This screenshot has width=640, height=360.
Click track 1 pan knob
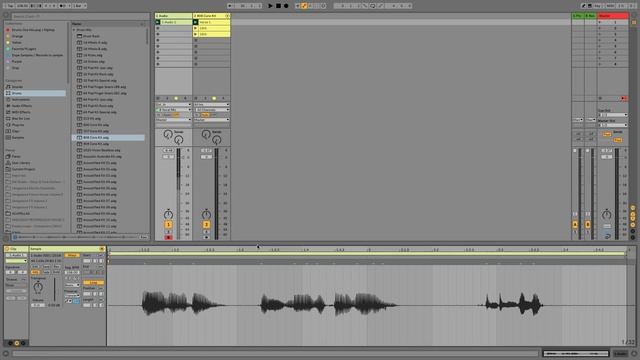168,215
